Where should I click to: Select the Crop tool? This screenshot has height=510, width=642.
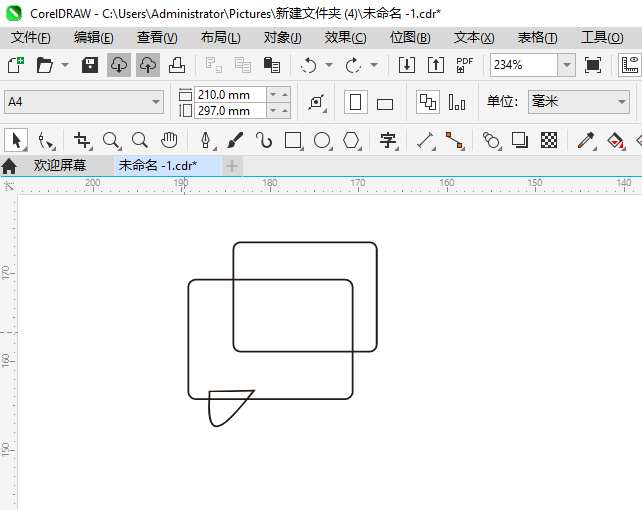[82, 141]
